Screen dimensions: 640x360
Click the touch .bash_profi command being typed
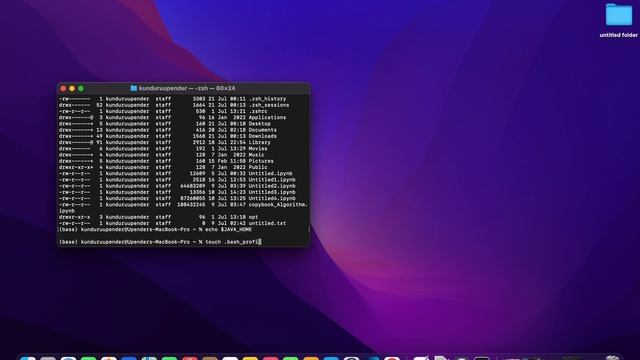[x=231, y=242]
